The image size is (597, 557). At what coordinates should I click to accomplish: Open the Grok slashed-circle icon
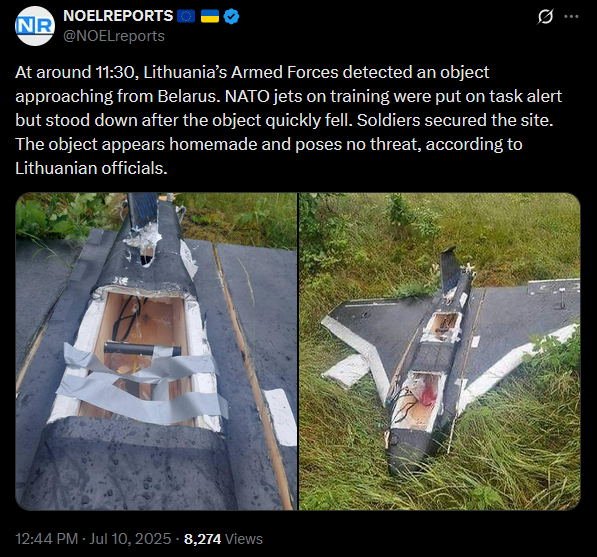[x=546, y=17]
